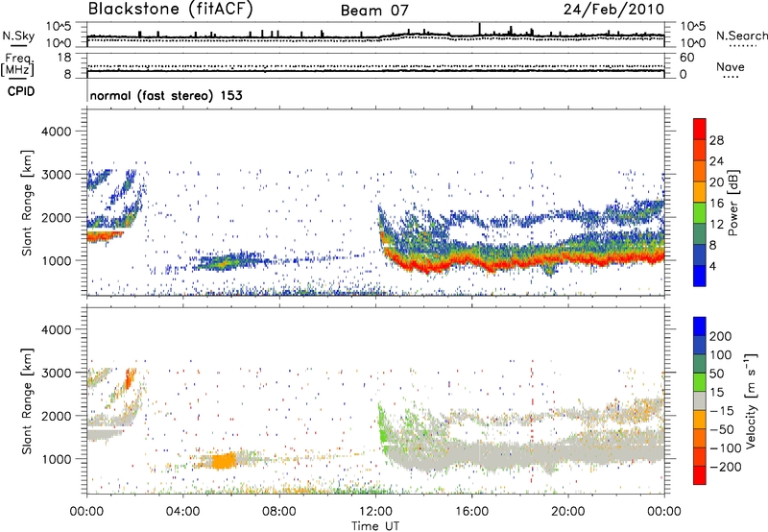Click the 'Velocity [m s-1]' colorbar label
768x532 pixels.
(751, 400)
